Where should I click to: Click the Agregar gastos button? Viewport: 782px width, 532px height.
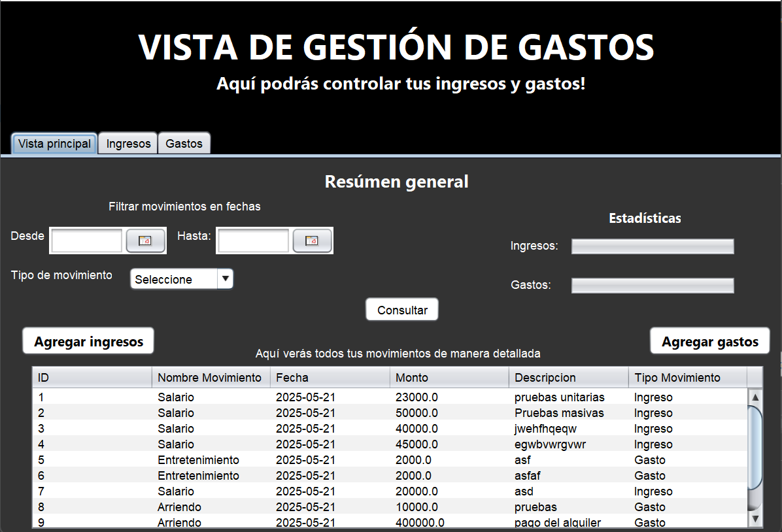click(709, 341)
